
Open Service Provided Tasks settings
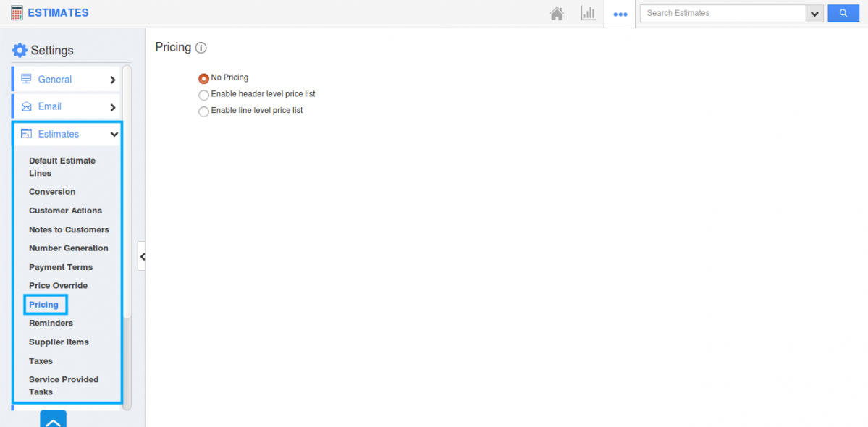coord(64,386)
